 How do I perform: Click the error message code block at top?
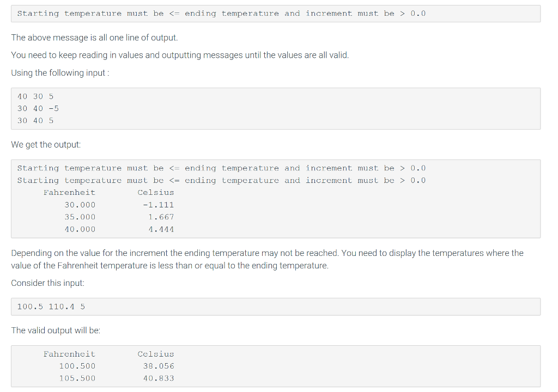276,14
